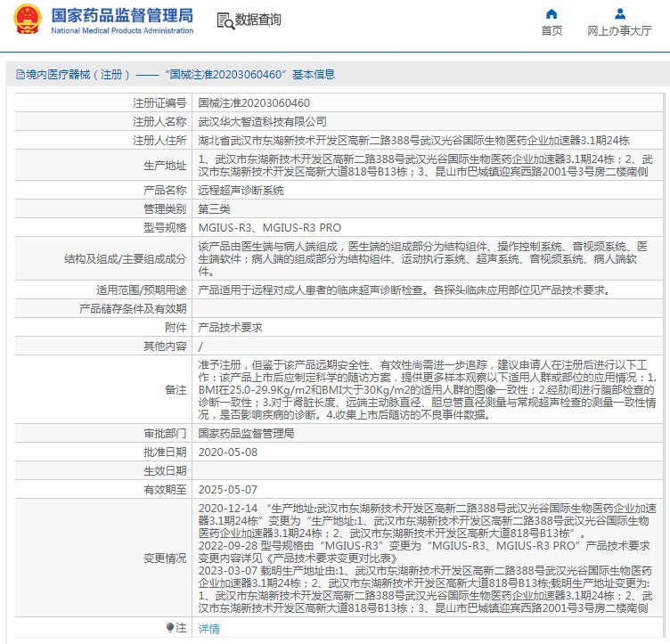The width and height of the screenshot is (670, 644).
Task: Select product name 远程超声诊断系统
Action: coord(241,191)
